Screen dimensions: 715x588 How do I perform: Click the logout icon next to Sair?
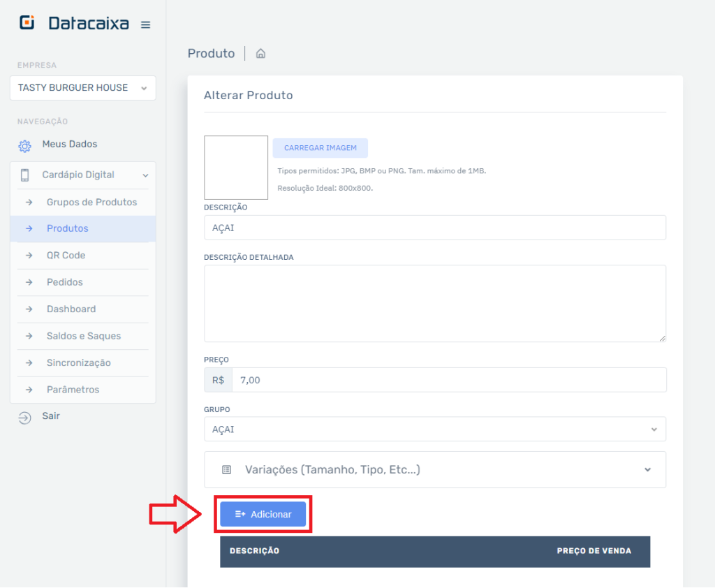24,416
